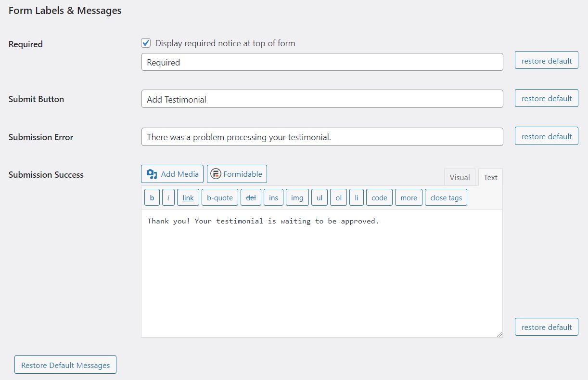Switch to the Visual editor tab
588x380 pixels.
point(460,177)
